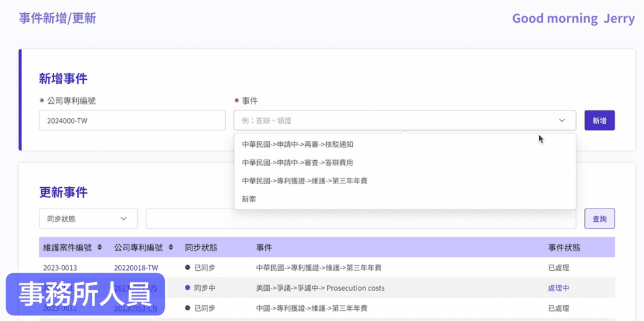Sort by 公司專利編號 column arrows
Image resolution: width=644 pixels, height=321 pixels.
click(x=170, y=248)
